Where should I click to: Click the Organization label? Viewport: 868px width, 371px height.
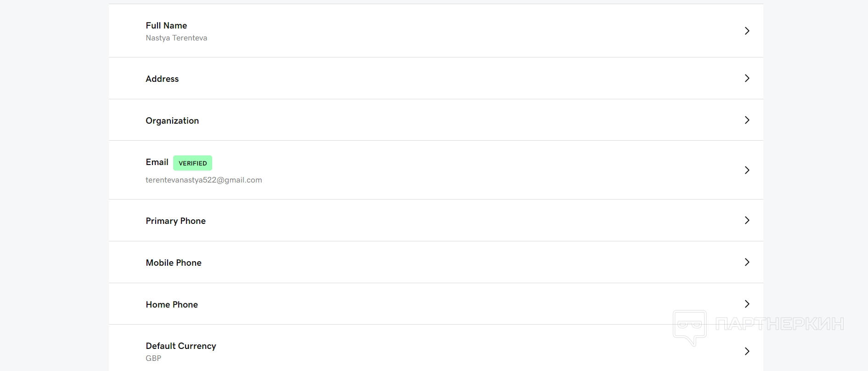point(172,121)
